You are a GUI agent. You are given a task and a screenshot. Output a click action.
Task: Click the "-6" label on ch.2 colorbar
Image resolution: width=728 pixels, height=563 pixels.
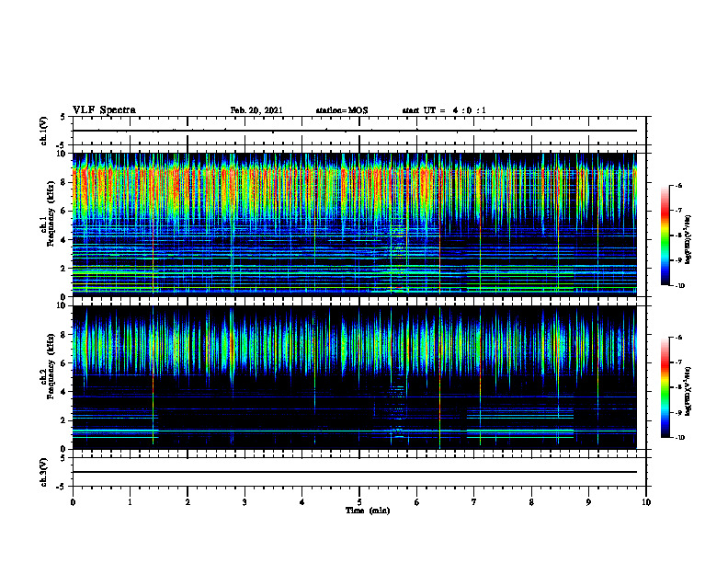pyautogui.click(x=677, y=338)
